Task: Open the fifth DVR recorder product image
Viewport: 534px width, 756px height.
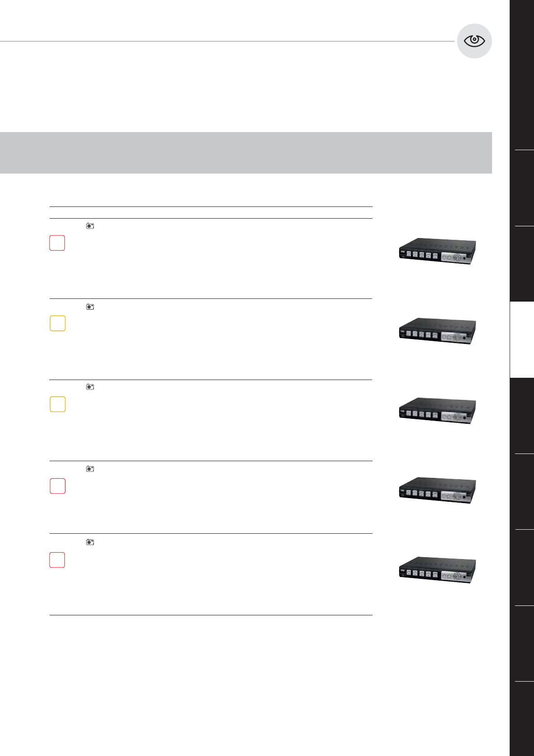Action: coord(437,570)
